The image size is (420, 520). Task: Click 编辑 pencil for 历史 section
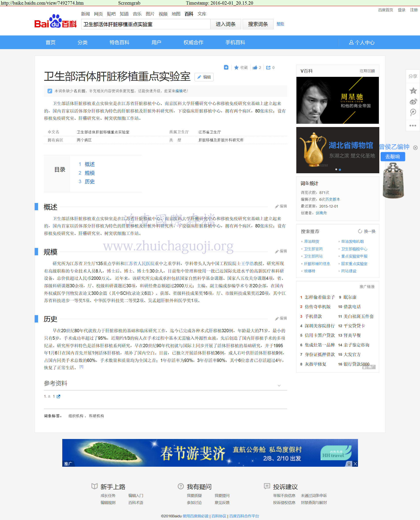click(281, 318)
